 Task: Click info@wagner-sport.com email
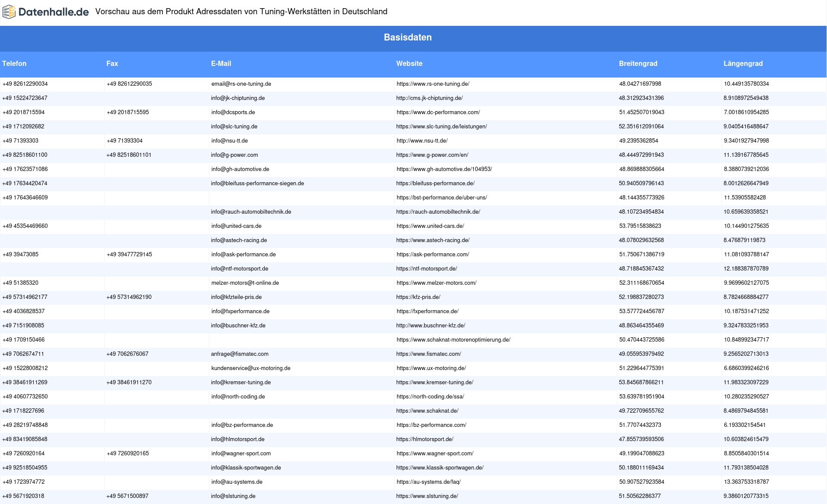point(241,454)
